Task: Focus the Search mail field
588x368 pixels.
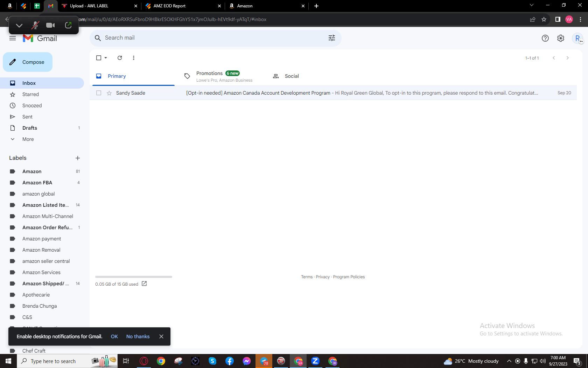Action: pos(215,38)
